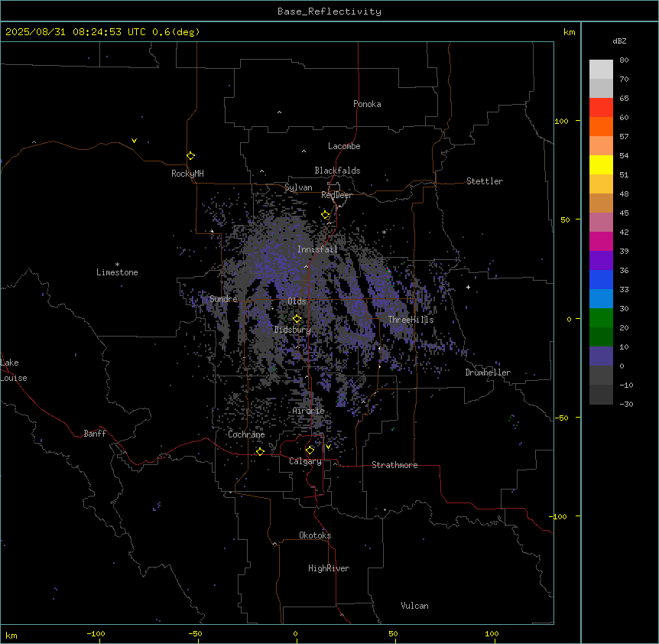Click the dBZ legend heading
This screenshot has height=644, width=659.
[x=619, y=41]
